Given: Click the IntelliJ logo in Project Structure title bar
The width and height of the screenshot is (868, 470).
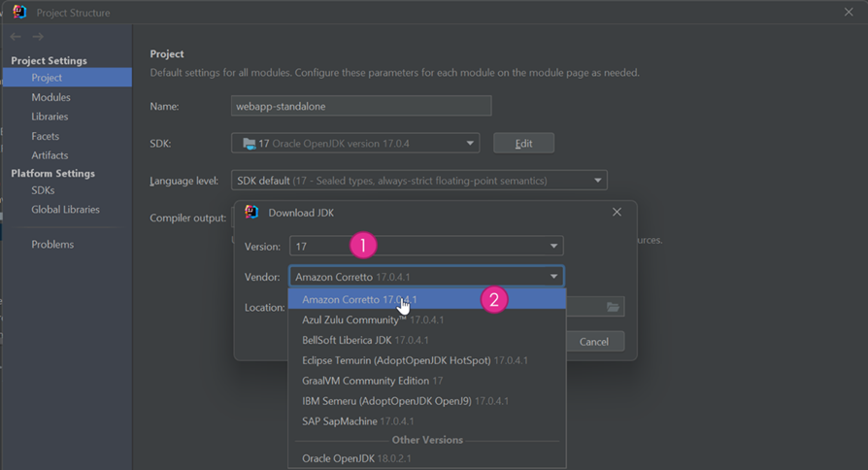Looking at the screenshot, I should pyautogui.click(x=19, y=12).
